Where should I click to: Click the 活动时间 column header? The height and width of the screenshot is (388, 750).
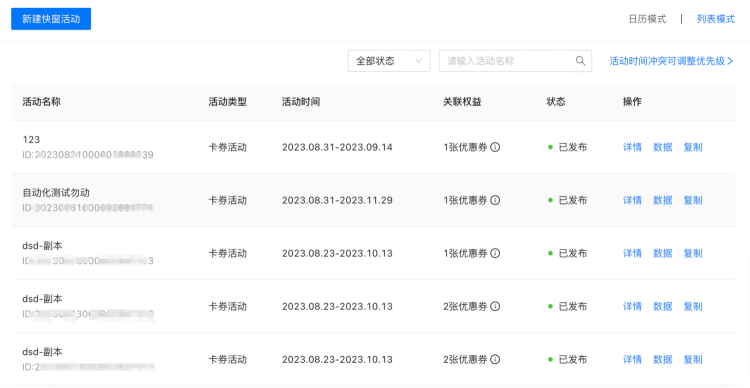301,102
